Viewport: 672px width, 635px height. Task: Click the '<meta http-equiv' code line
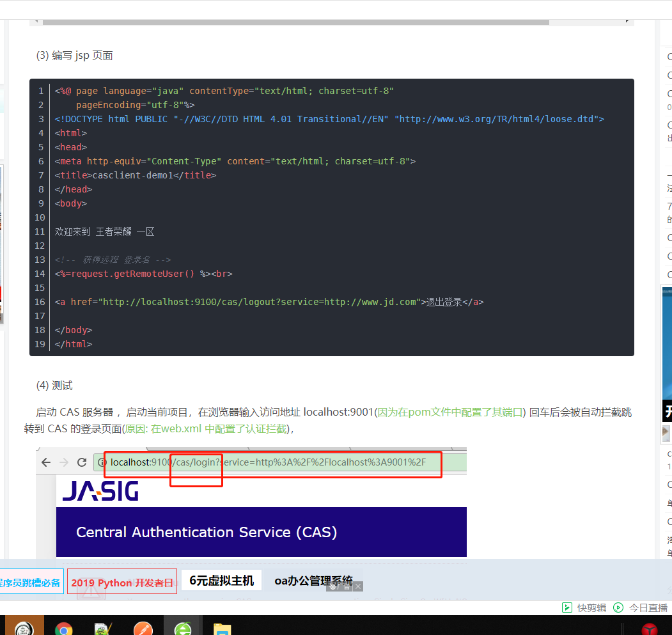[235, 161]
